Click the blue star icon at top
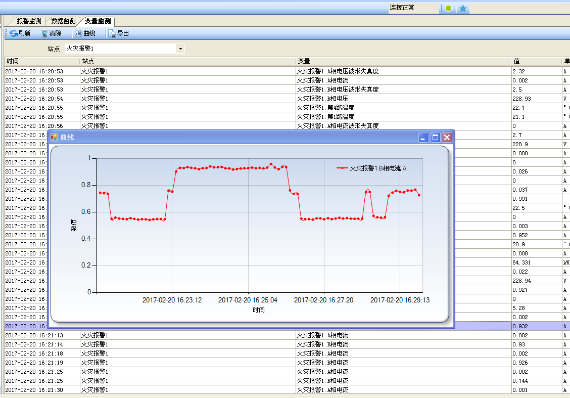This screenshot has width=570, height=398. pos(463,8)
